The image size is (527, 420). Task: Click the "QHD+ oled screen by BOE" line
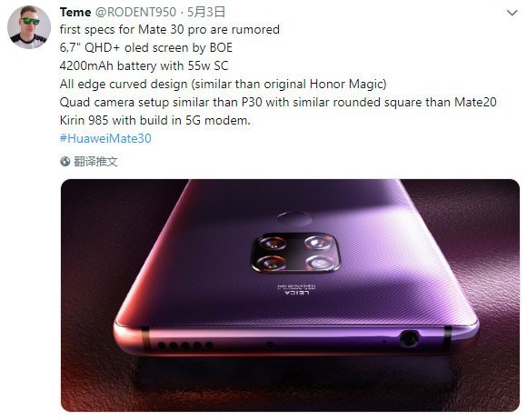click(146, 48)
